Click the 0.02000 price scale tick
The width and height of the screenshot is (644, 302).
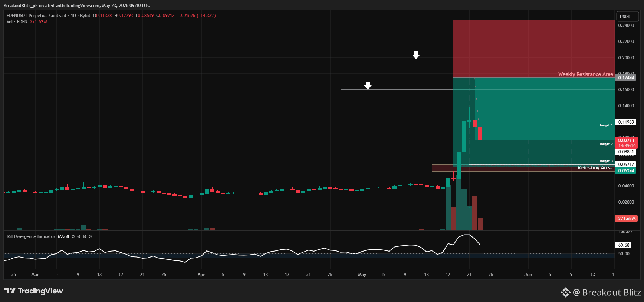(626, 202)
